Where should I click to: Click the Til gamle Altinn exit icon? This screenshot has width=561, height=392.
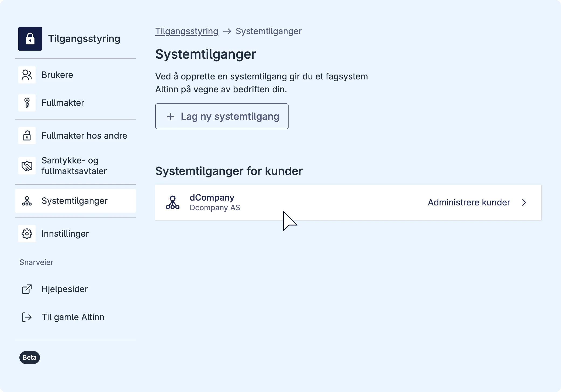(27, 317)
